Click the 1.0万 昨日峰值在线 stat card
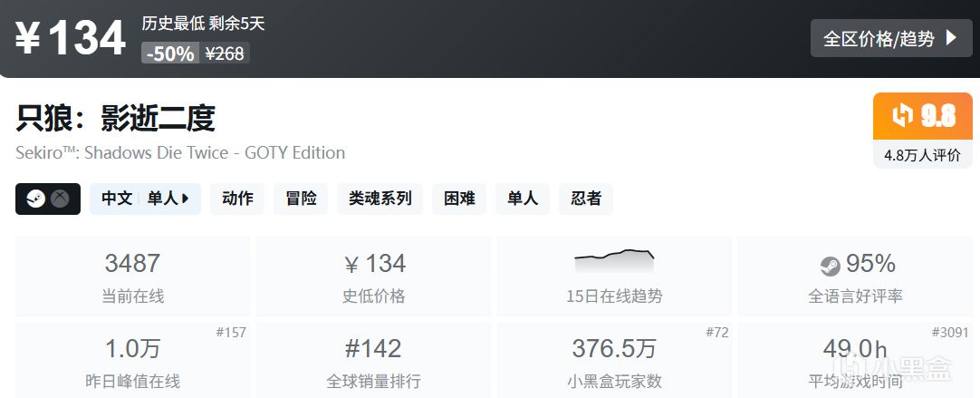The height and width of the screenshot is (398, 980). (x=132, y=360)
